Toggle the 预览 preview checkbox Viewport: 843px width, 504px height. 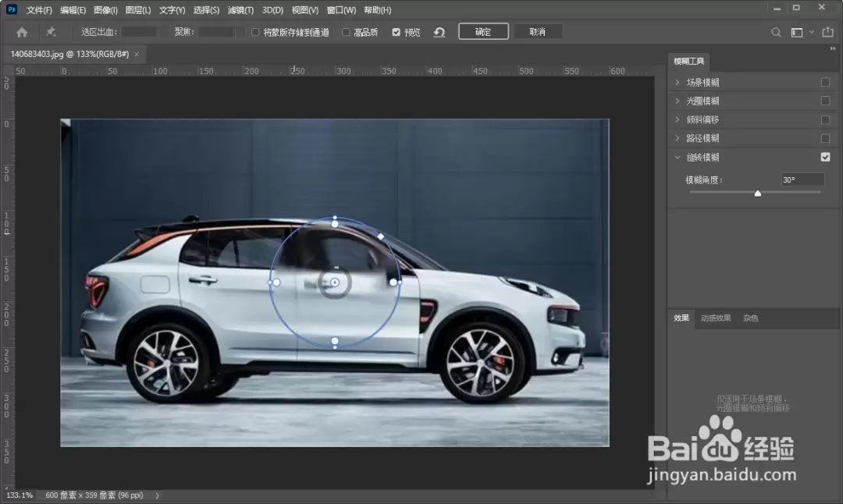[x=397, y=32]
